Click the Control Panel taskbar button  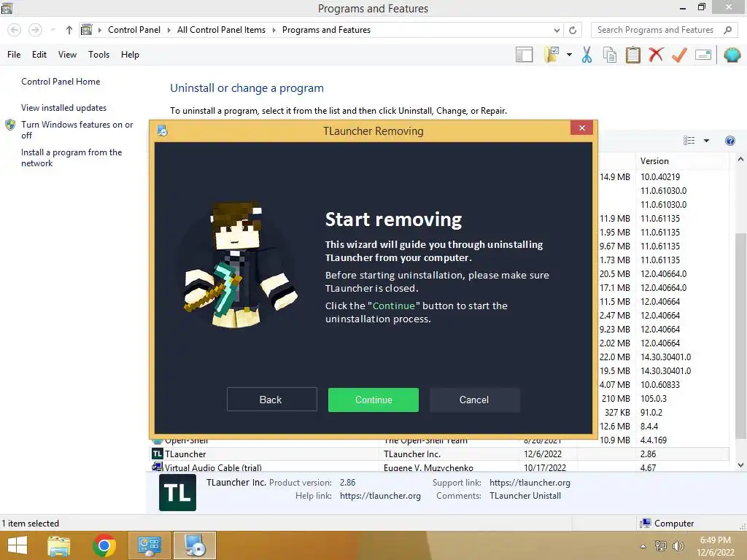149,545
